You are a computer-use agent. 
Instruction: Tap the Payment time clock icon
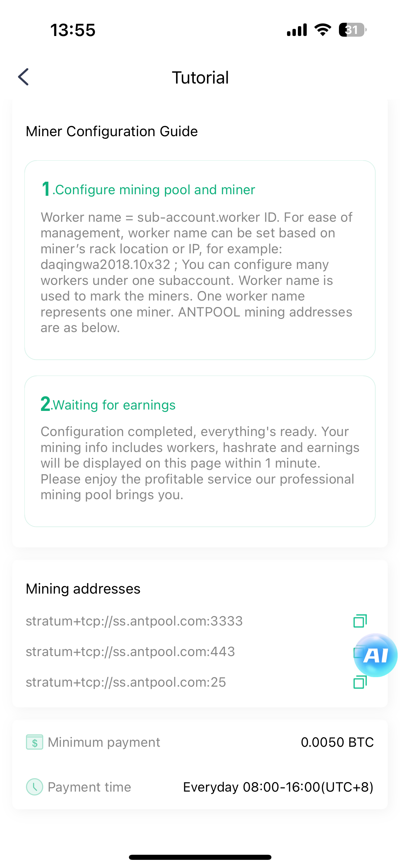point(35,787)
